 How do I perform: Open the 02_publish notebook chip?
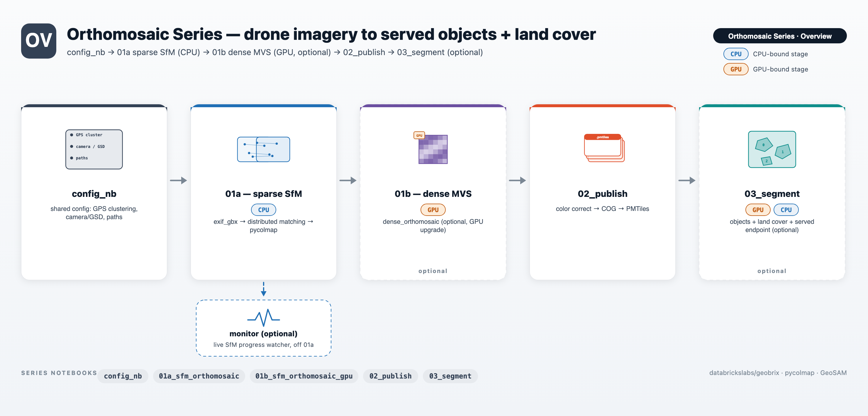pyautogui.click(x=390, y=376)
